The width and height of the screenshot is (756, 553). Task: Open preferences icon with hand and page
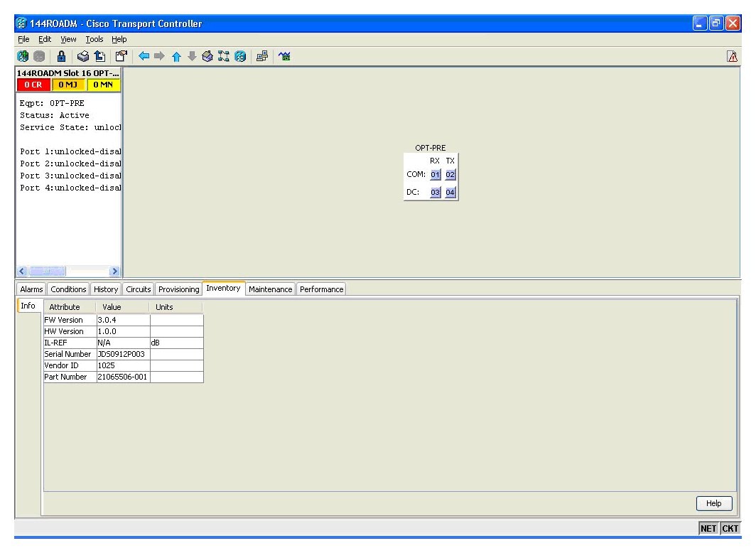(x=121, y=56)
